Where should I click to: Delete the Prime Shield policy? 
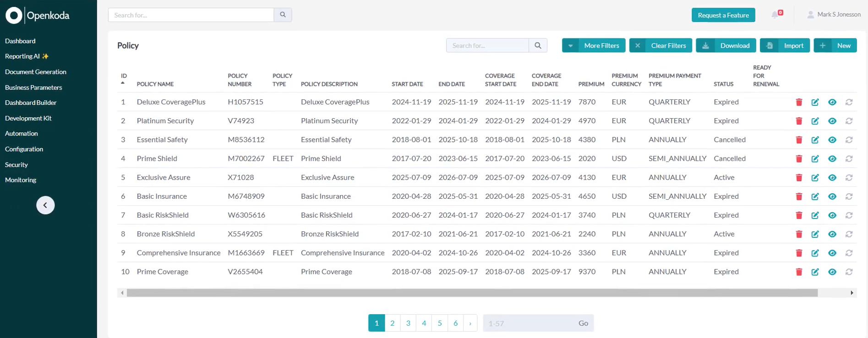(799, 158)
